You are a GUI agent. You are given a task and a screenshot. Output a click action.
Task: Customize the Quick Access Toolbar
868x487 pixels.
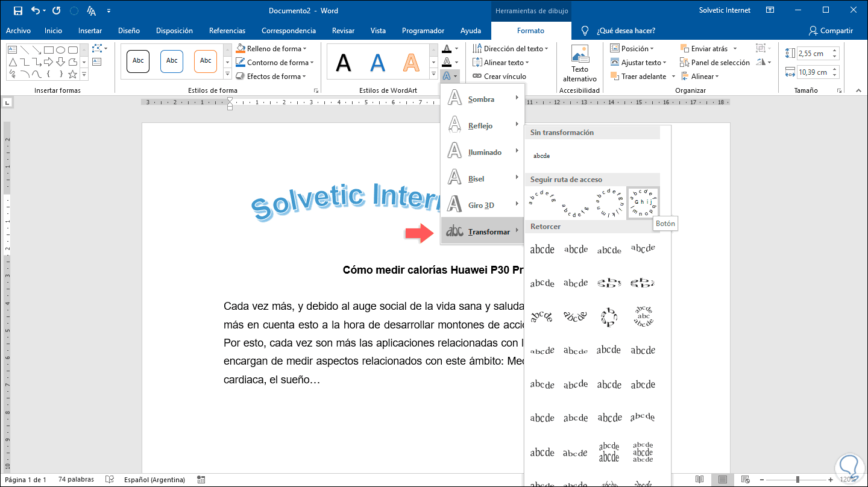coord(108,11)
